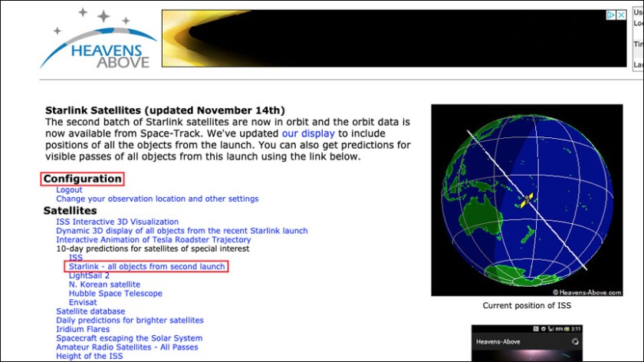The image size is (644, 362).
Task: Click the refresh icon in phone screenshot
Action: [573, 341]
